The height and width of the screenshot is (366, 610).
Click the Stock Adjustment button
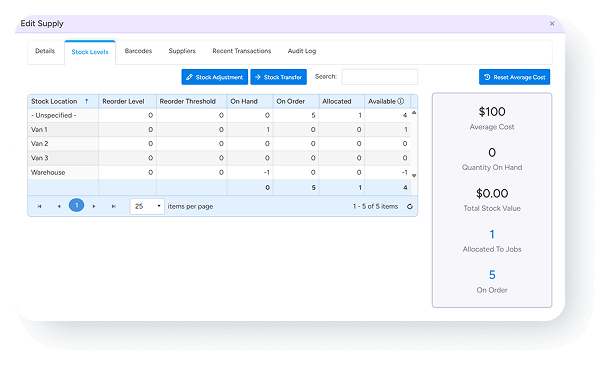214,77
